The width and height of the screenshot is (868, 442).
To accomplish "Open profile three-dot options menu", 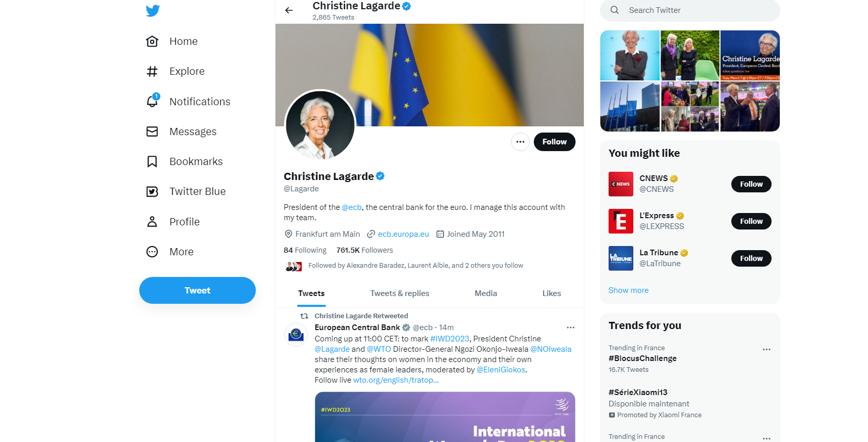I will pos(520,142).
